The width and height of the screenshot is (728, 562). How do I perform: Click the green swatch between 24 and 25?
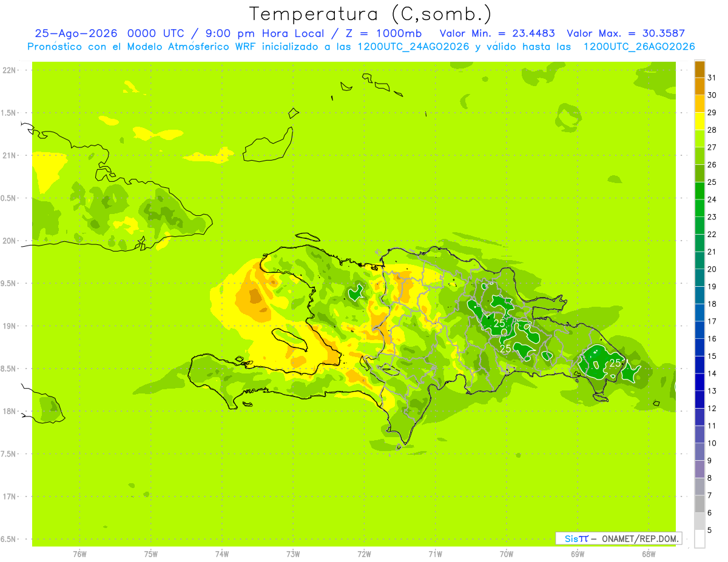[699, 190]
